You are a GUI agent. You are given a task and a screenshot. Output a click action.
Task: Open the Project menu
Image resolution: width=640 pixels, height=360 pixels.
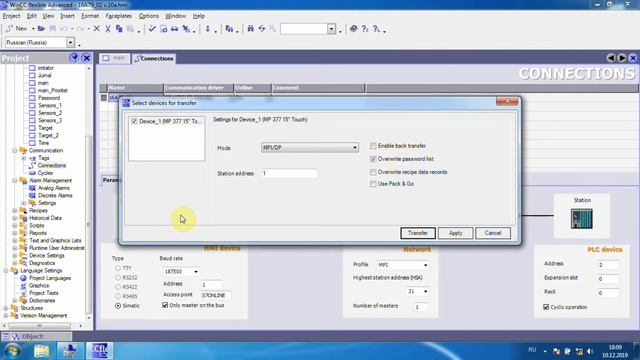pos(11,16)
